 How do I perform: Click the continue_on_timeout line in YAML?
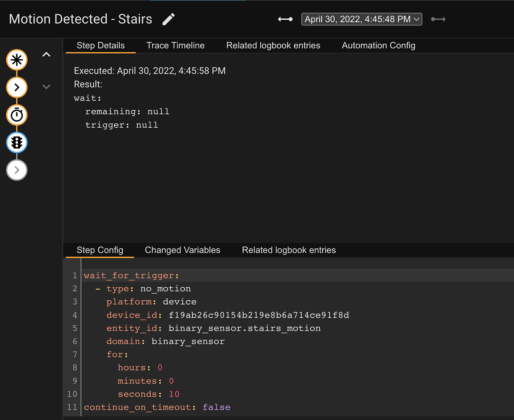[157, 407]
